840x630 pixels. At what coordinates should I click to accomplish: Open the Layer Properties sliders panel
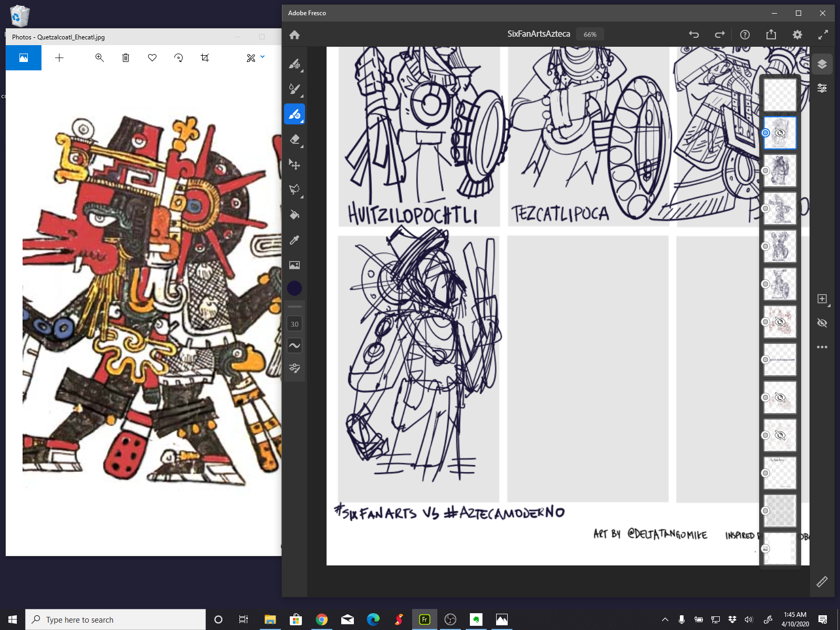[822, 88]
